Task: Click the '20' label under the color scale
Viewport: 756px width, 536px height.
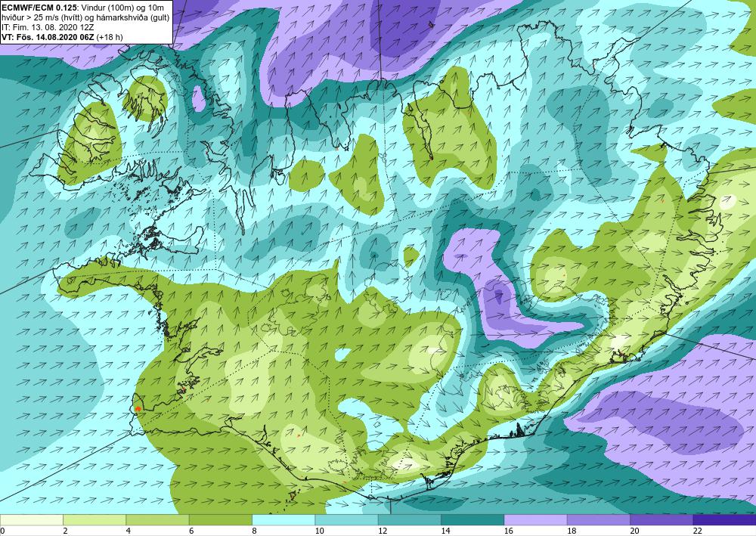Action: (x=634, y=531)
